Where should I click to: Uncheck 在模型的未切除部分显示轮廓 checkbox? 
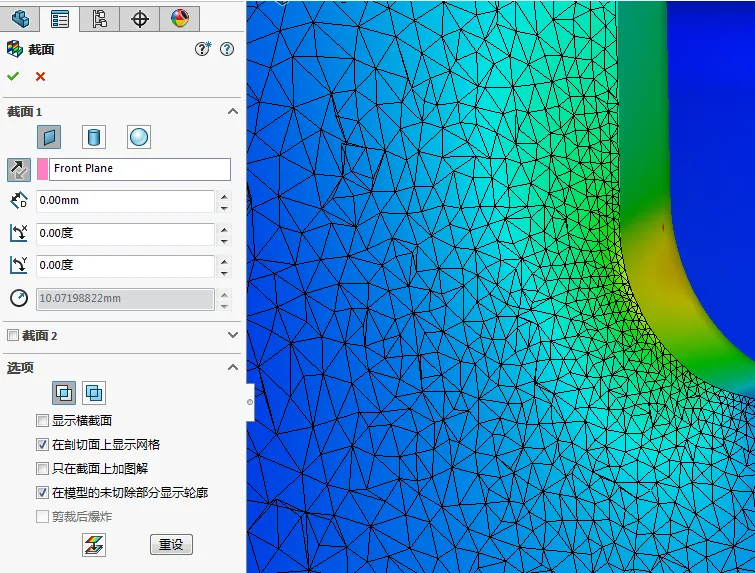point(42,493)
